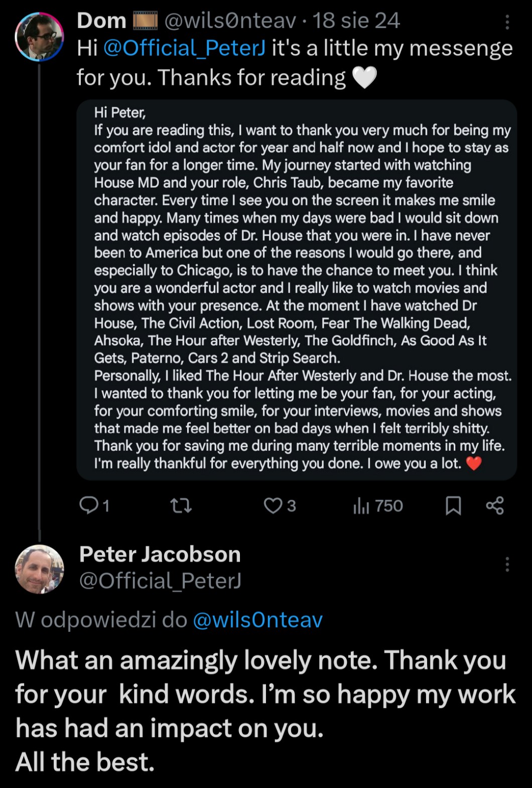Screen dimensions: 532x788
Task: Tap @wils0nteav link in 'W odpowiedzi do'
Action: coord(257,620)
